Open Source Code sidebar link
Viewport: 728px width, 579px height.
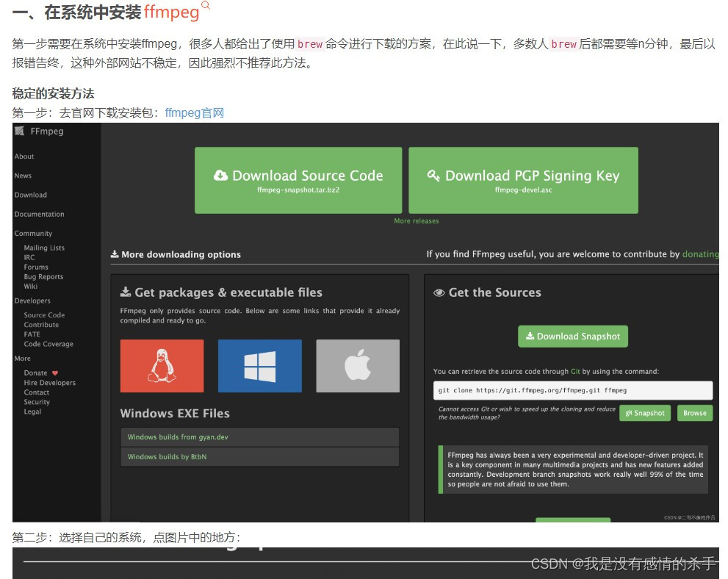click(44, 314)
